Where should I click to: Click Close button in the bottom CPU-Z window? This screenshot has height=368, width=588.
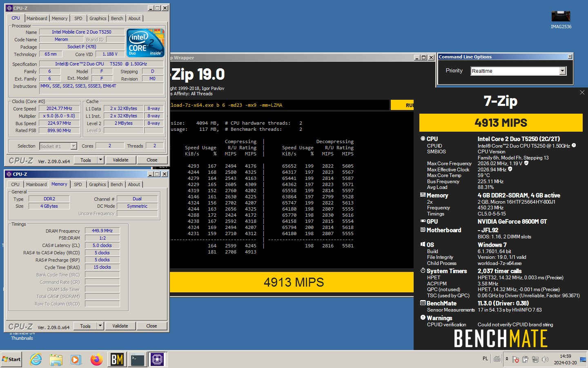[x=151, y=326]
